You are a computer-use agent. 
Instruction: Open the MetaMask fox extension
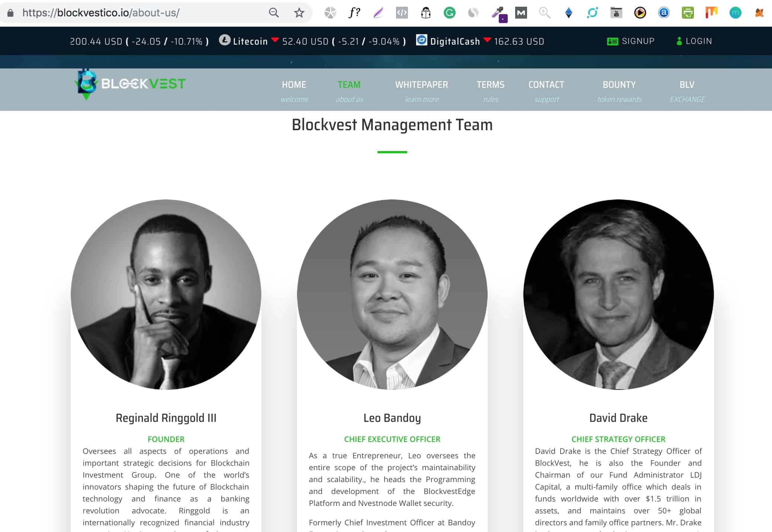coord(759,13)
